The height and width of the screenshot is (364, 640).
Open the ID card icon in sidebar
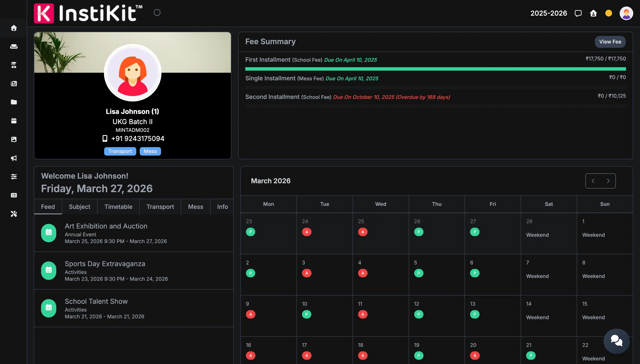pyautogui.click(x=14, y=195)
